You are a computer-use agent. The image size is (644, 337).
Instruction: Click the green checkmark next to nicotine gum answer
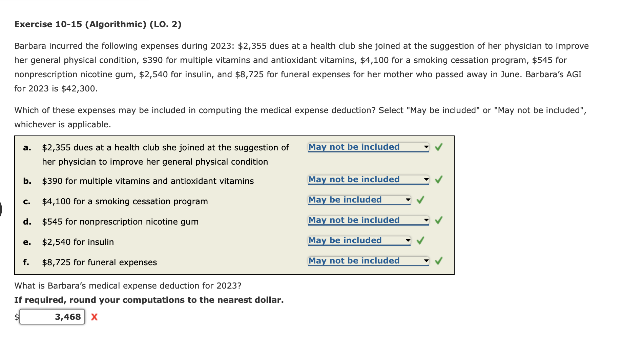(439, 220)
